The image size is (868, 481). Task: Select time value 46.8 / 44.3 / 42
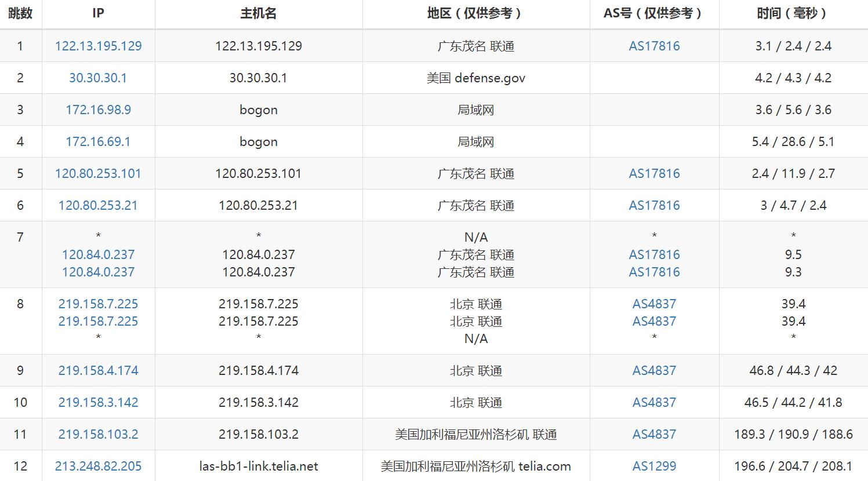tap(793, 371)
